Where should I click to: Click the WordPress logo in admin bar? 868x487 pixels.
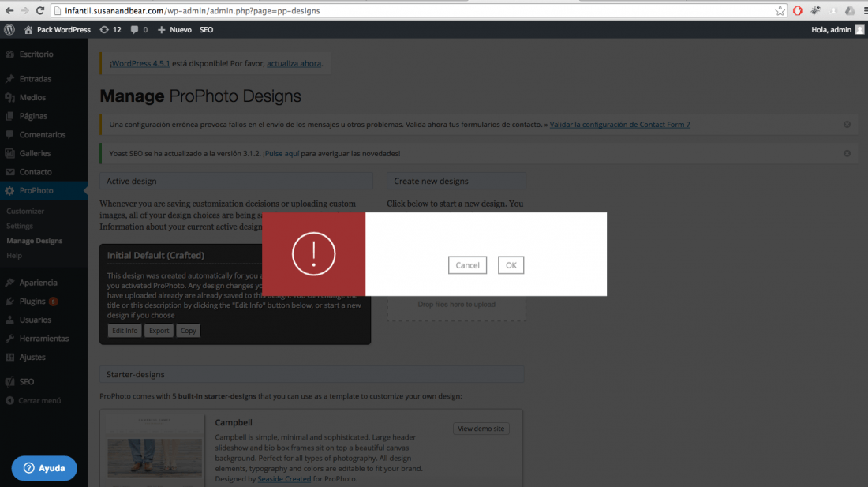(9, 30)
